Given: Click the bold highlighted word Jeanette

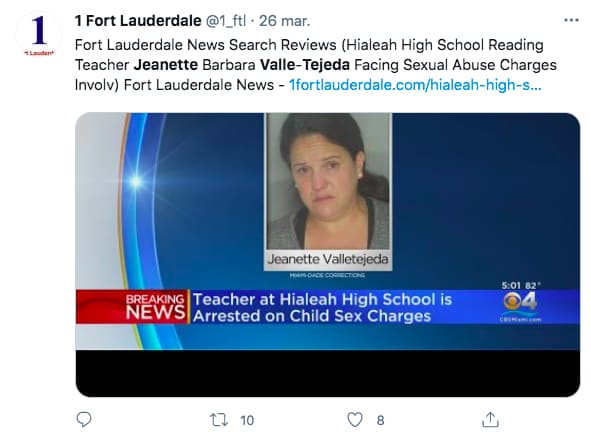Looking at the screenshot, I should click(166, 65).
